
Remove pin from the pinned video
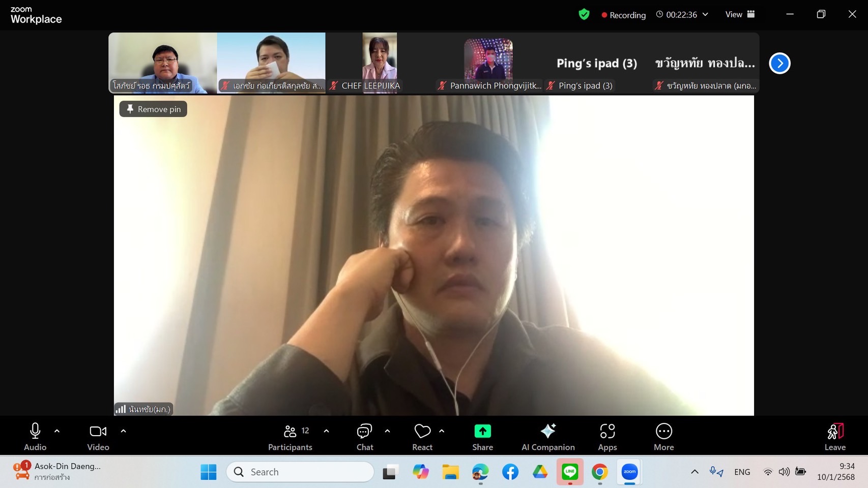[153, 109]
